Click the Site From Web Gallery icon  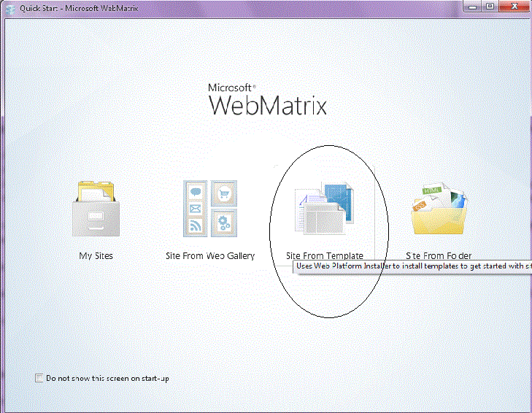click(210, 209)
